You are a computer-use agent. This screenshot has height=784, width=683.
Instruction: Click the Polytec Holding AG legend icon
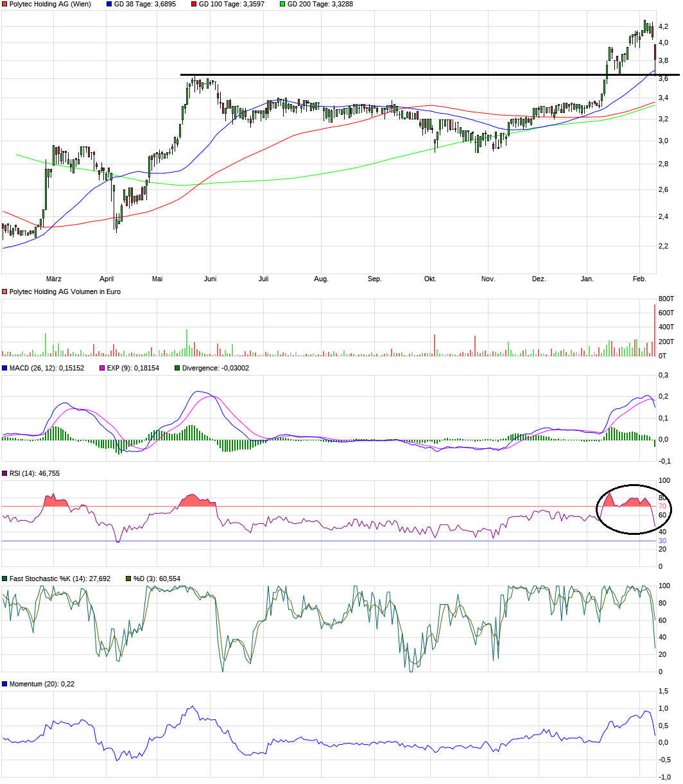[x=4, y=5]
